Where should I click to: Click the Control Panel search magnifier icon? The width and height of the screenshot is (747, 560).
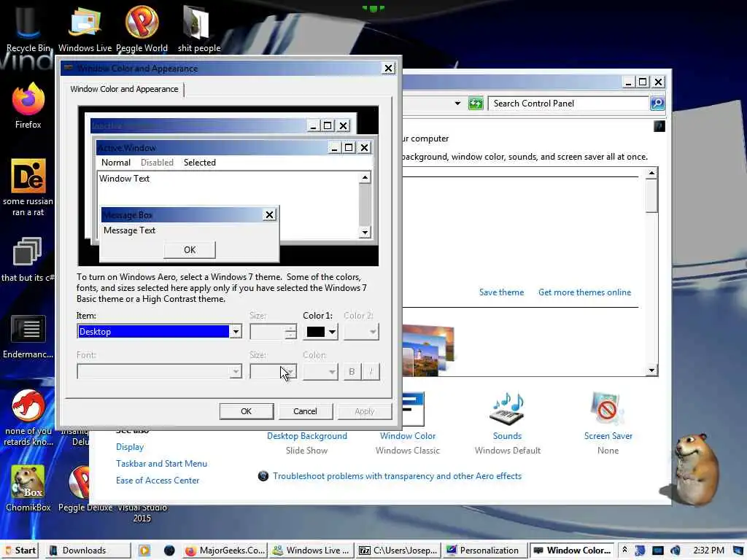[x=657, y=104]
